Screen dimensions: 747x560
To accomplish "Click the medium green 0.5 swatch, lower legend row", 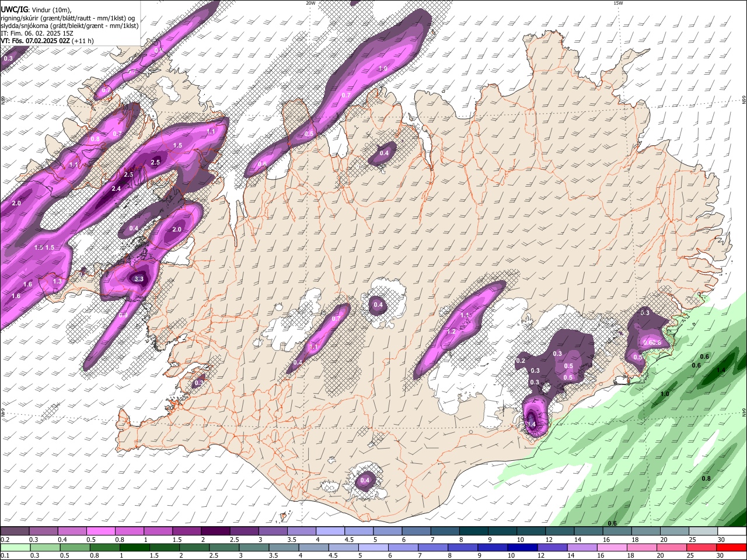I will click(75, 548).
